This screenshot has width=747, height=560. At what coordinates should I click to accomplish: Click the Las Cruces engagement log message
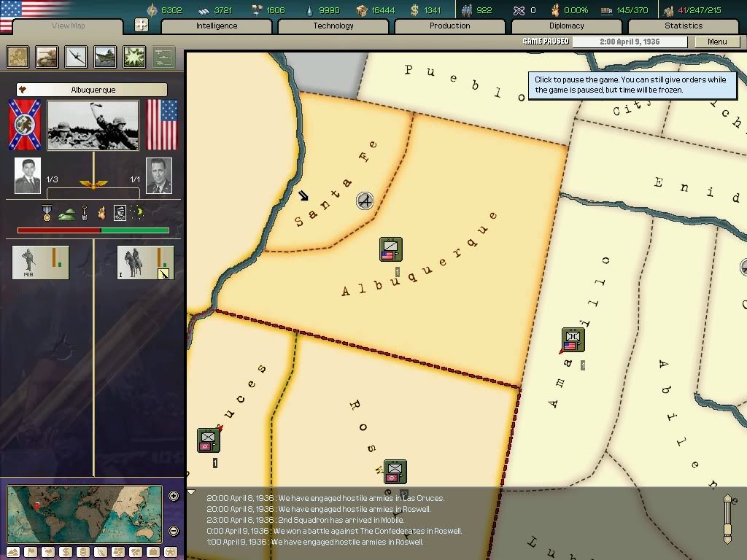coord(325,498)
